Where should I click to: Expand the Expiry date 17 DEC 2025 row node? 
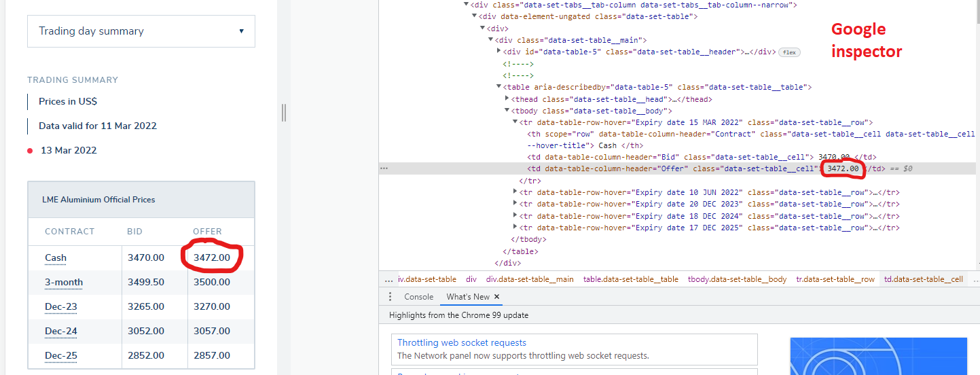[515, 228]
